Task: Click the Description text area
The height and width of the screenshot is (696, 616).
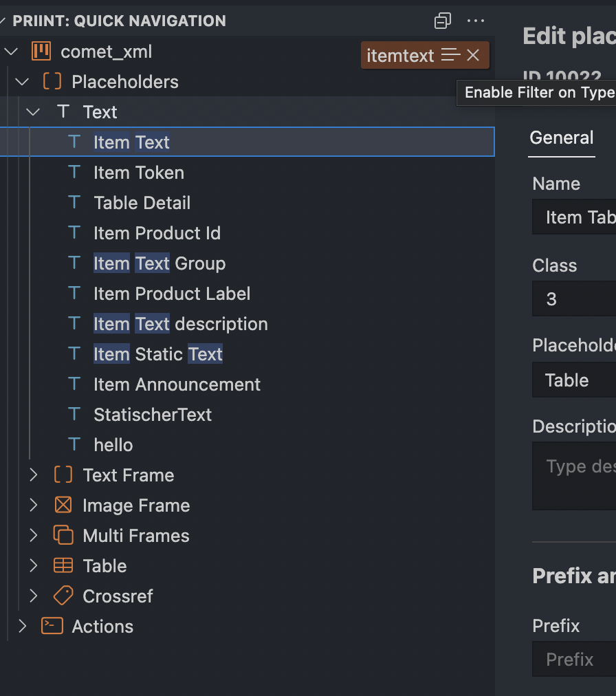Action: tap(574, 476)
